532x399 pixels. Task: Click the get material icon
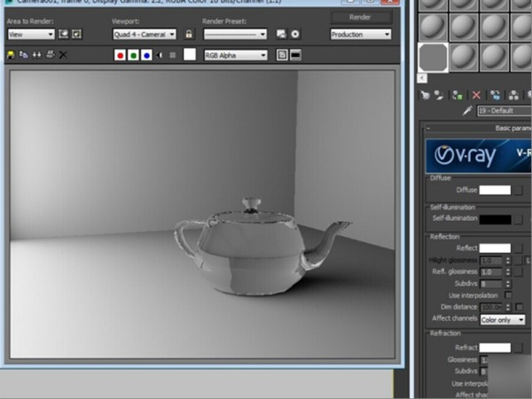click(426, 94)
